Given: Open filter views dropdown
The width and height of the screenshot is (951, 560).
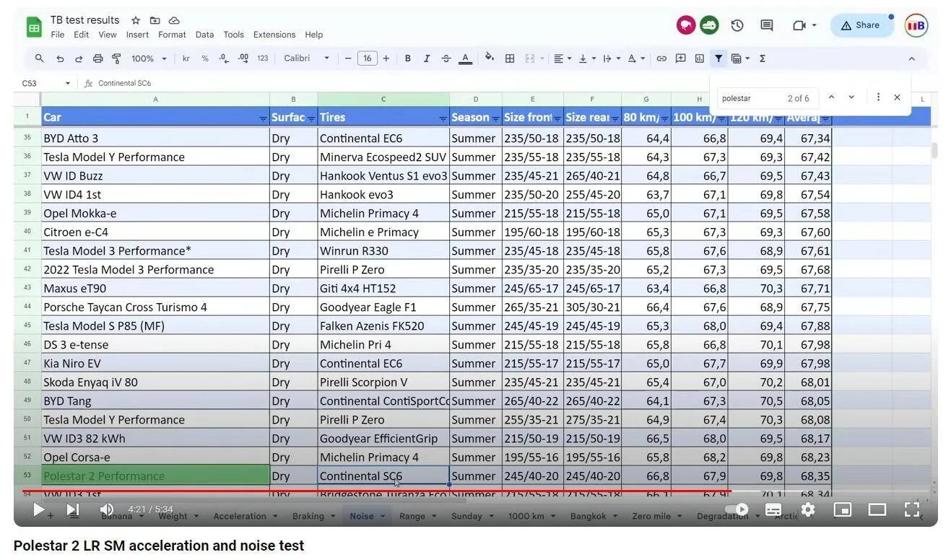Looking at the screenshot, I should click(x=741, y=58).
